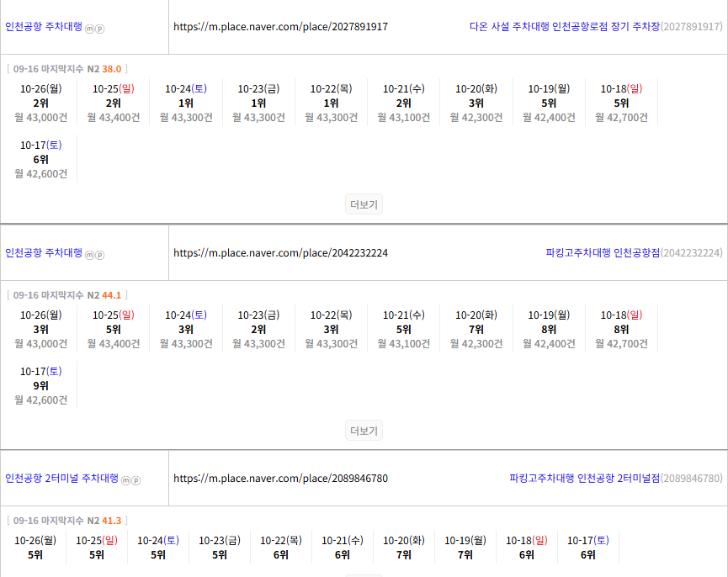Screen dimensions: 728x577
Task: Click the N2 38.0 last index label
Action: pyautogui.click(x=66, y=69)
